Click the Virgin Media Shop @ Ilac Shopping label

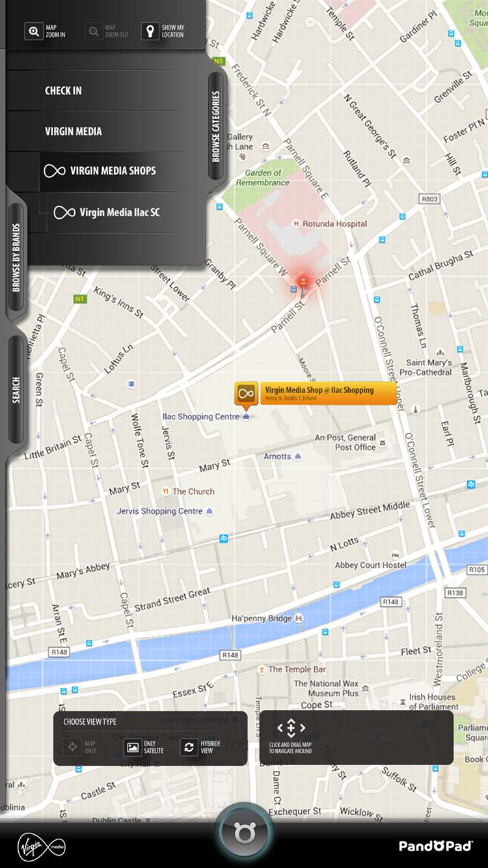(327, 393)
